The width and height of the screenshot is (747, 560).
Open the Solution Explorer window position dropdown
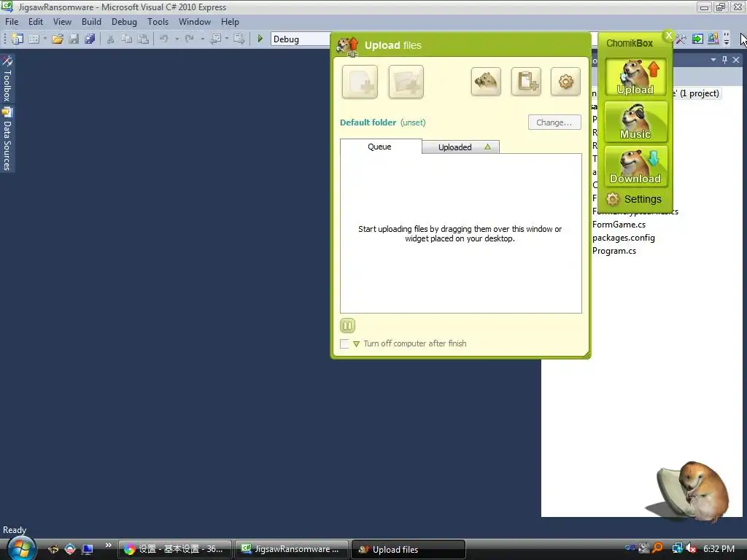tap(713, 60)
